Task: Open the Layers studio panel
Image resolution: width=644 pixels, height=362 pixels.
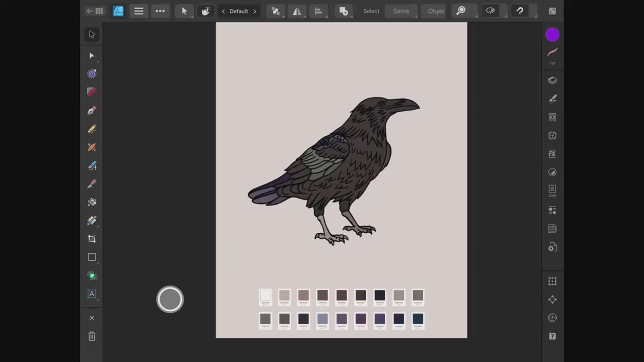Action: click(552, 80)
